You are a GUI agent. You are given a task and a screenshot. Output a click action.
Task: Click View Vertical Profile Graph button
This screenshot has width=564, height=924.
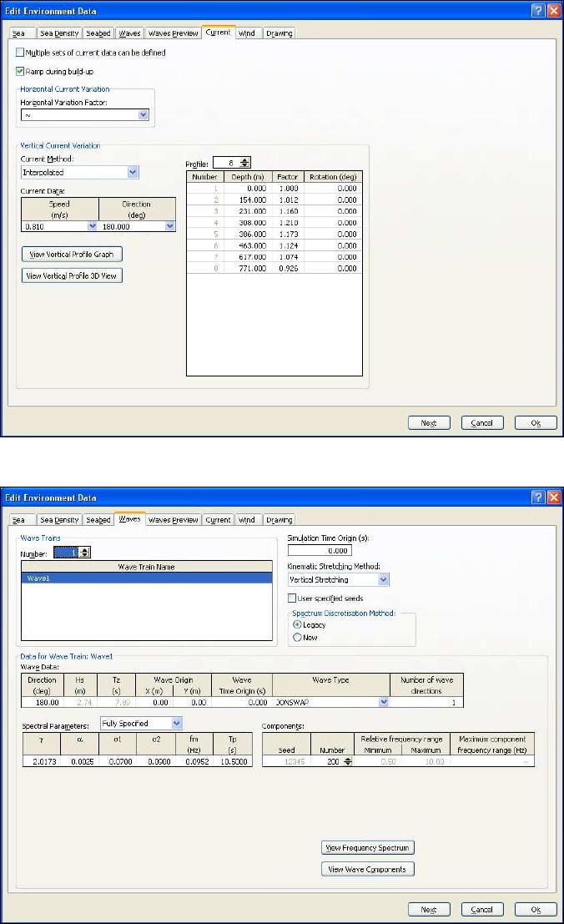click(x=73, y=254)
